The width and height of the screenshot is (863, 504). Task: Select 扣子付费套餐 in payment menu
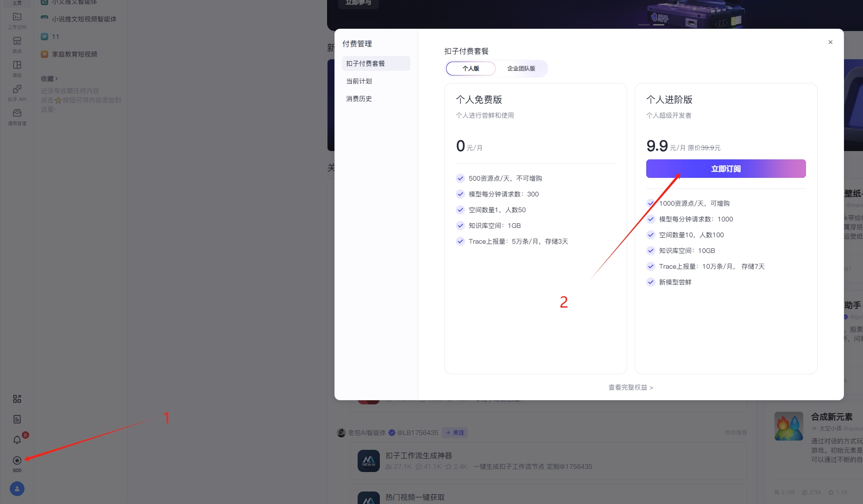tap(365, 63)
